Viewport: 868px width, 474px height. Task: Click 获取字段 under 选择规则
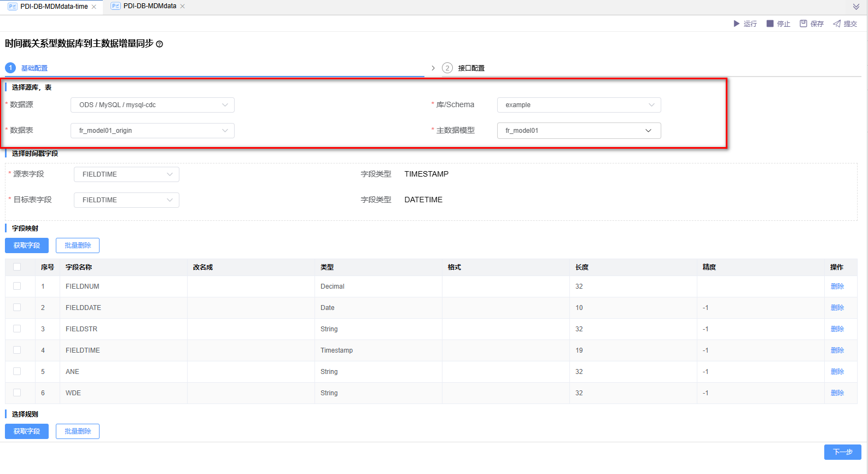coord(27,431)
